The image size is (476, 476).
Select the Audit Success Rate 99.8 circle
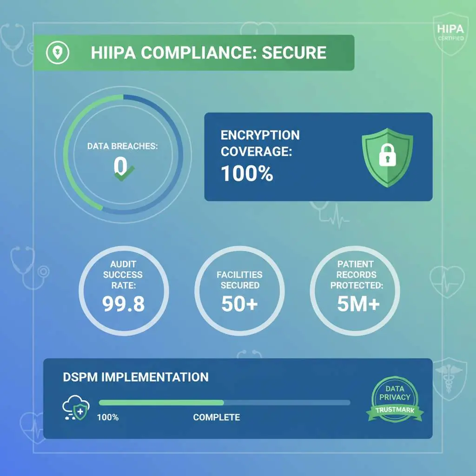(124, 291)
